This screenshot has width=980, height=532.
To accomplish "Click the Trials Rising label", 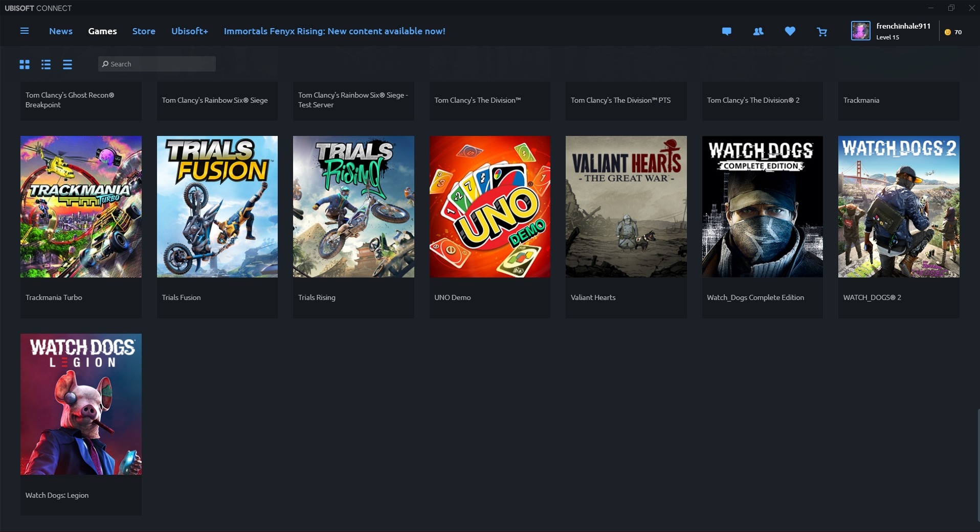I will tap(317, 297).
